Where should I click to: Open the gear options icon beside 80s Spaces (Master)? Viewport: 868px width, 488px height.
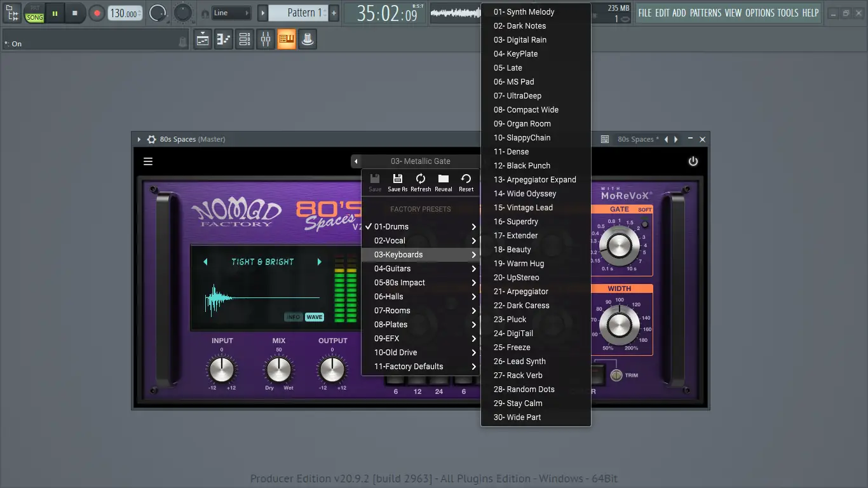point(151,139)
